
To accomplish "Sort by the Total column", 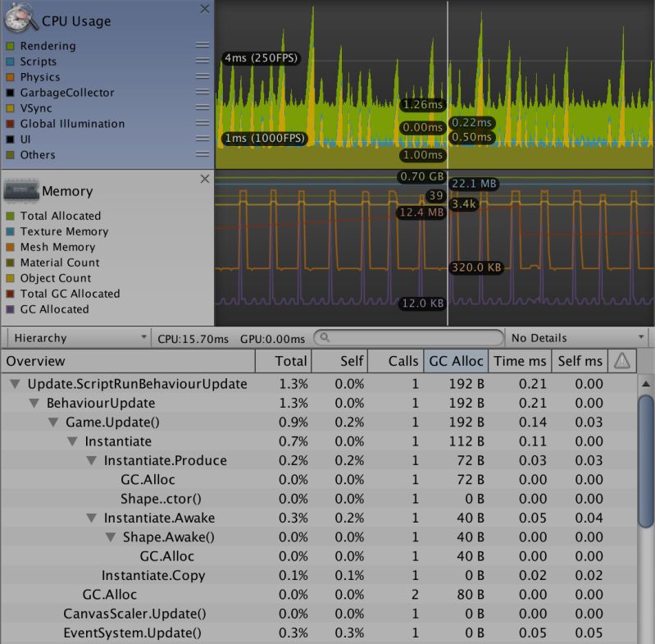I will 284,361.
